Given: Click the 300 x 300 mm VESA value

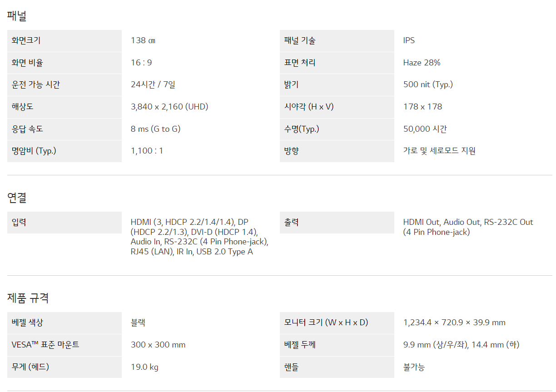Looking at the screenshot, I should 158,345.
